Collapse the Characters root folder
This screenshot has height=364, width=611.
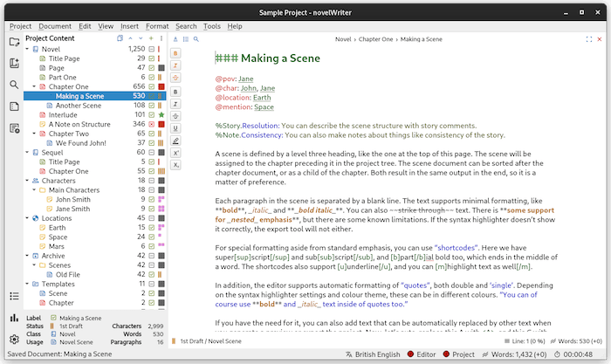(27, 181)
